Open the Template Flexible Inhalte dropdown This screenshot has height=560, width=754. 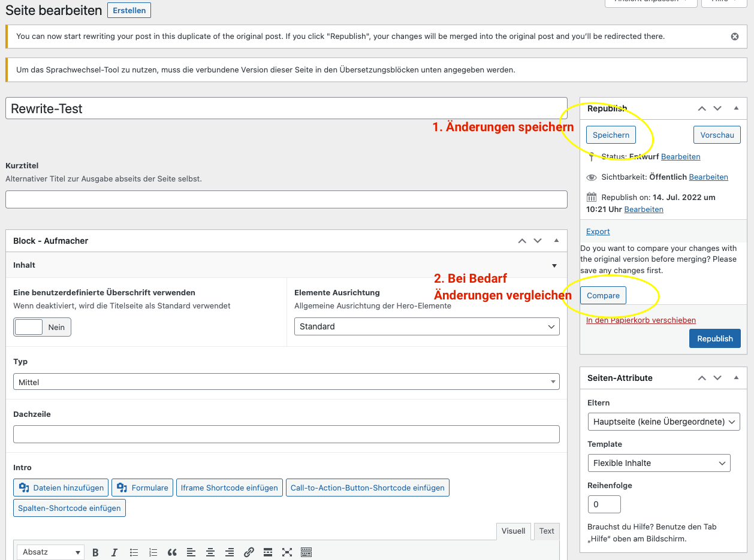tap(659, 463)
